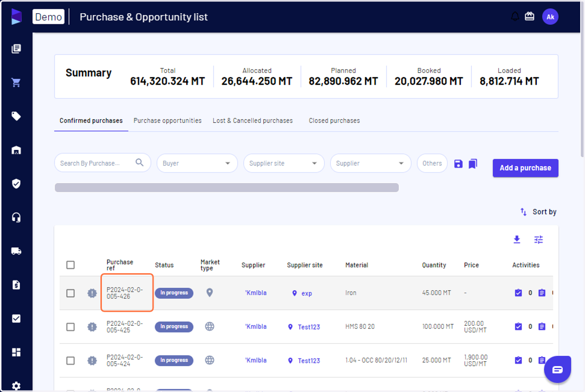
Task: Open 'Kmlbla supplier link in OCC row
Action: (x=256, y=360)
